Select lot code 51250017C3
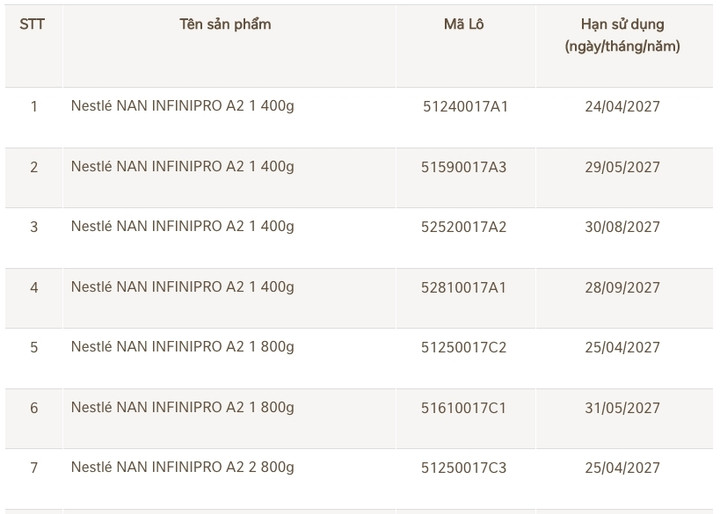This screenshot has width=720, height=514. (x=464, y=467)
